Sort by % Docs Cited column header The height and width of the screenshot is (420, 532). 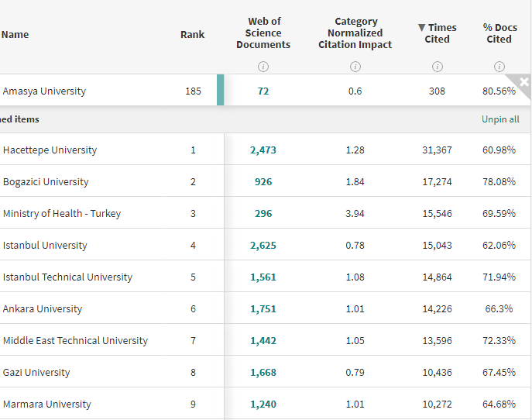499,33
